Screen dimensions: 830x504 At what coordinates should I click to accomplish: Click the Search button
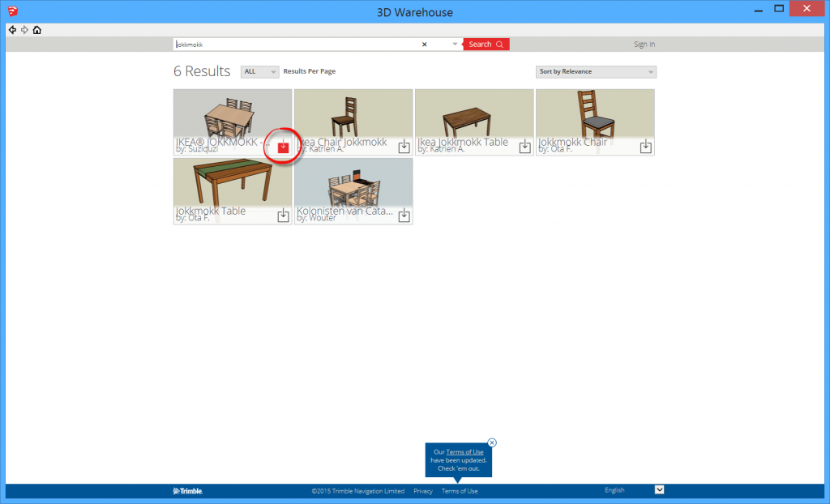tap(486, 44)
